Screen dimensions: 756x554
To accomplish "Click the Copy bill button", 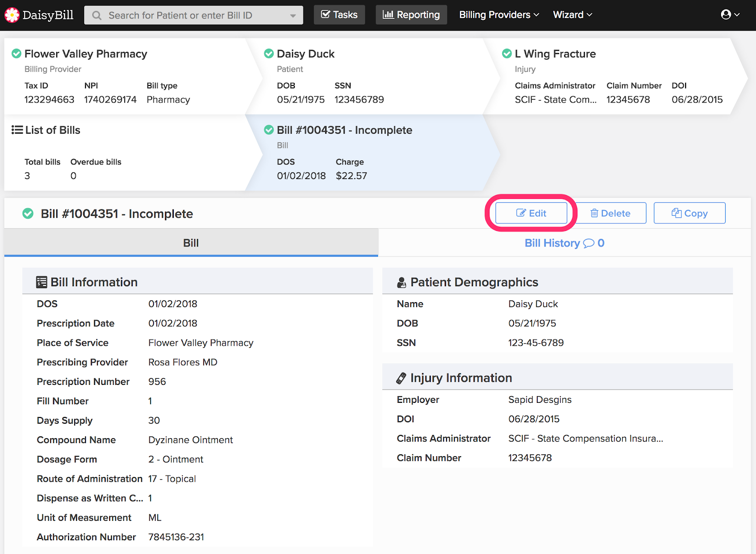I will click(689, 213).
